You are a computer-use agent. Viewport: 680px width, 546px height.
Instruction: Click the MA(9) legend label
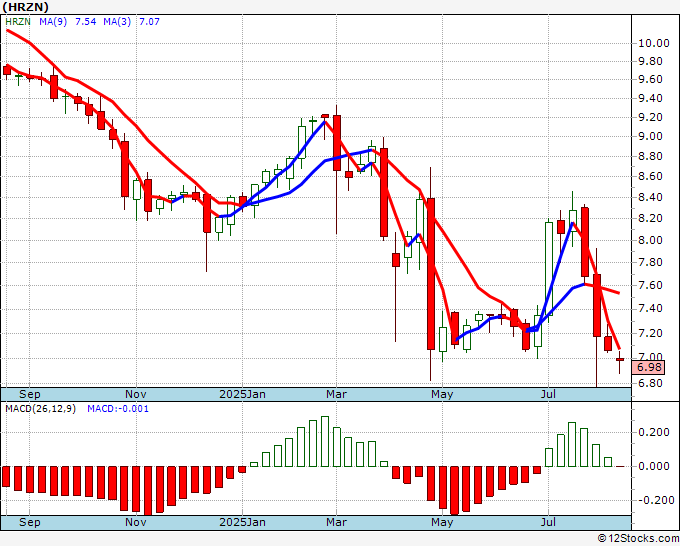(x=53, y=22)
